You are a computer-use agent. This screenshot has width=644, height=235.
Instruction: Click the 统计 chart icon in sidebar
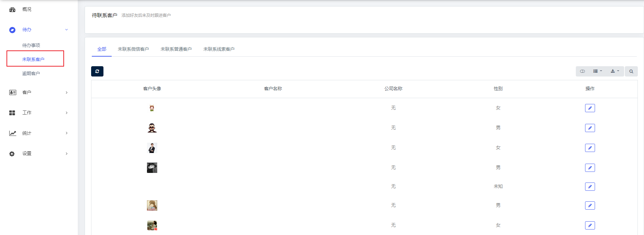tap(12, 133)
